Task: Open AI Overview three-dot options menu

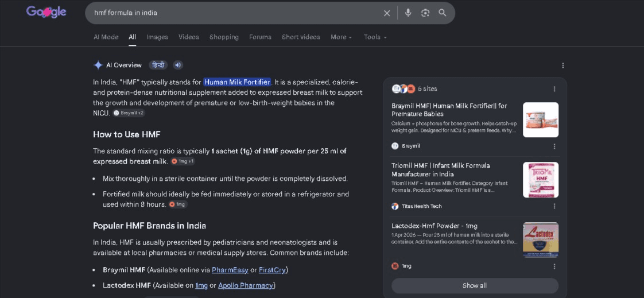Action: (x=562, y=65)
